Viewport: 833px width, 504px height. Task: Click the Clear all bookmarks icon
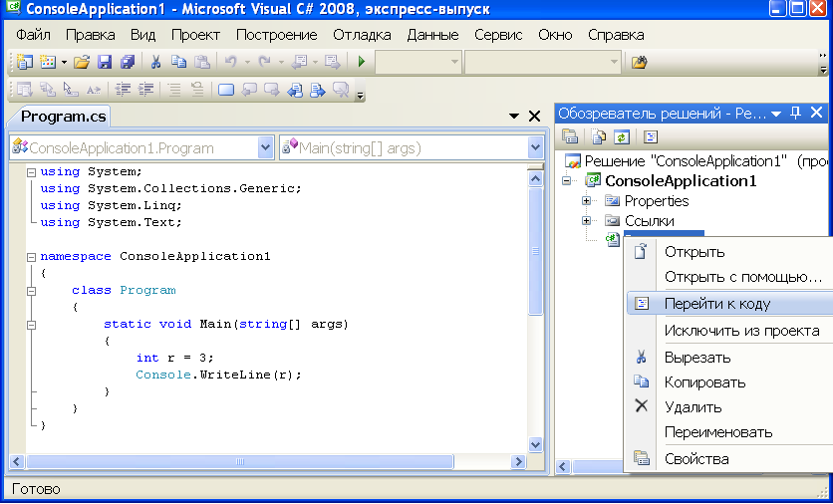coord(341,90)
